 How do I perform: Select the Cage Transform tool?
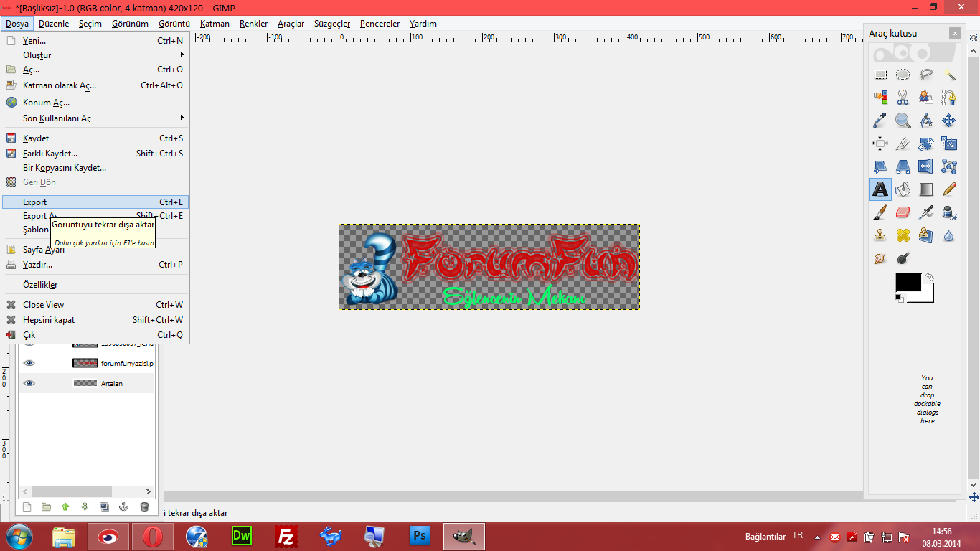pos(949,166)
